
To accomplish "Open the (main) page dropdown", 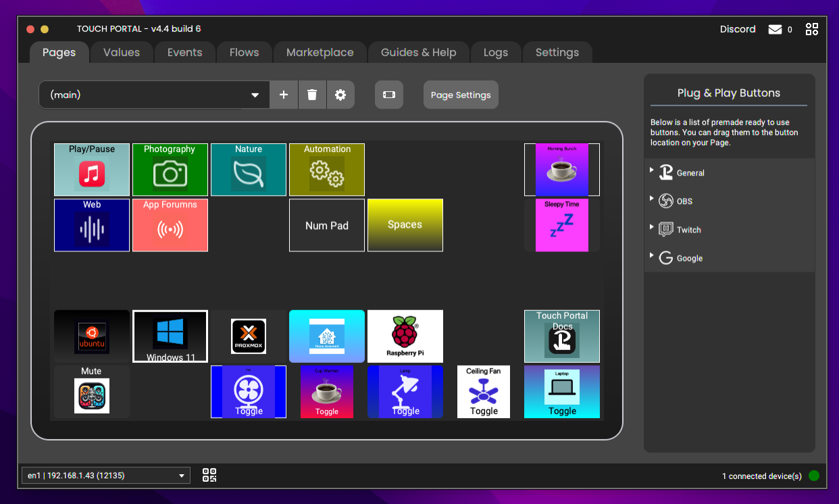I will pyautogui.click(x=153, y=95).
